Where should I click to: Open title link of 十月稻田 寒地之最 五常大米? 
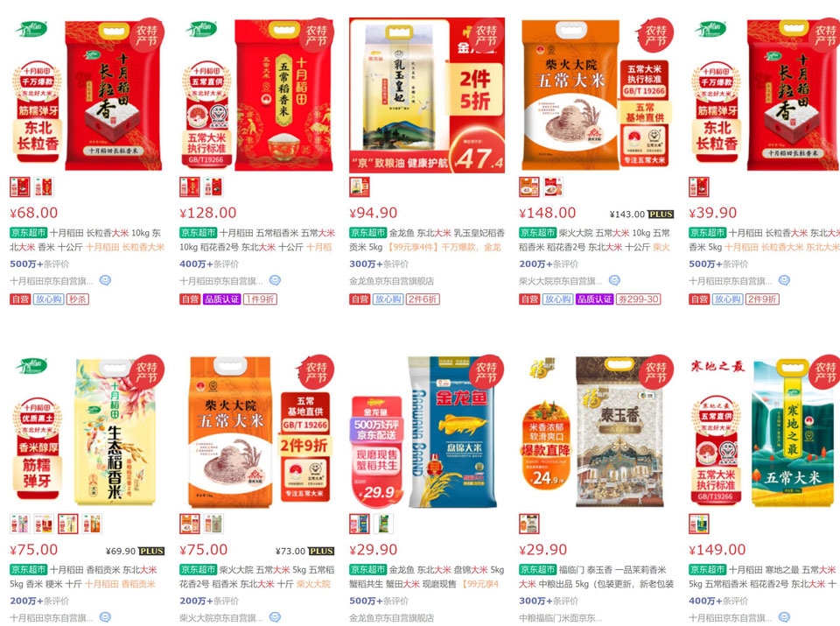click(x=762, y=577)
